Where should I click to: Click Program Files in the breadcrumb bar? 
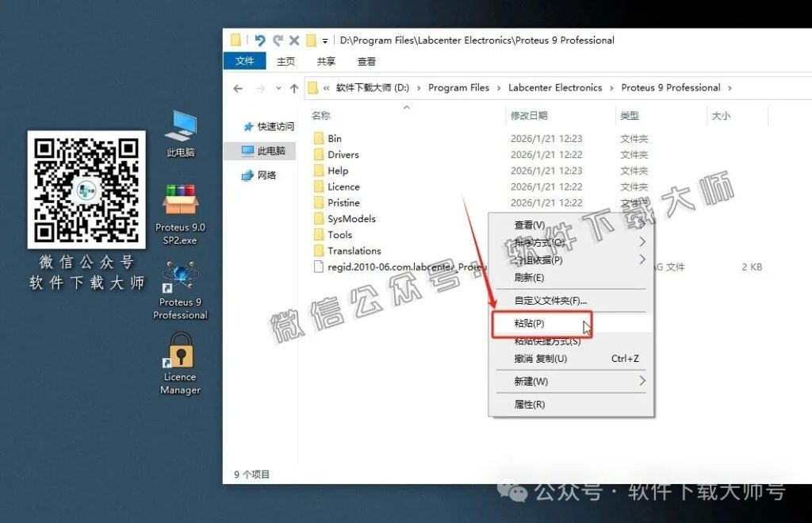click(458, 87)
